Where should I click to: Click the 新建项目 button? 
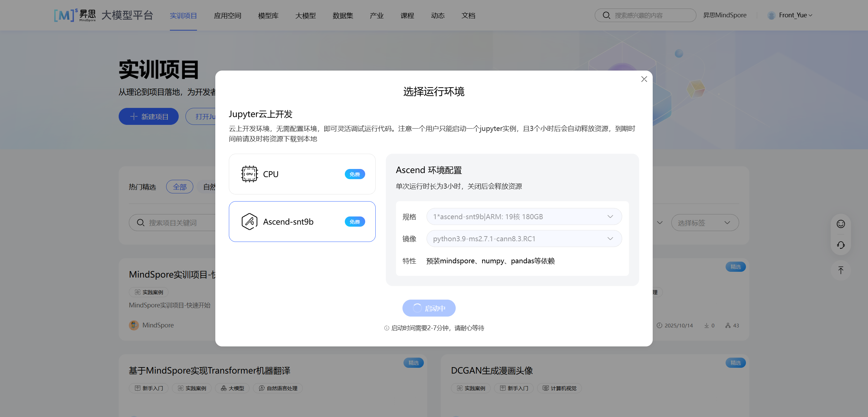pyautogui.click(x=149, y=116)
